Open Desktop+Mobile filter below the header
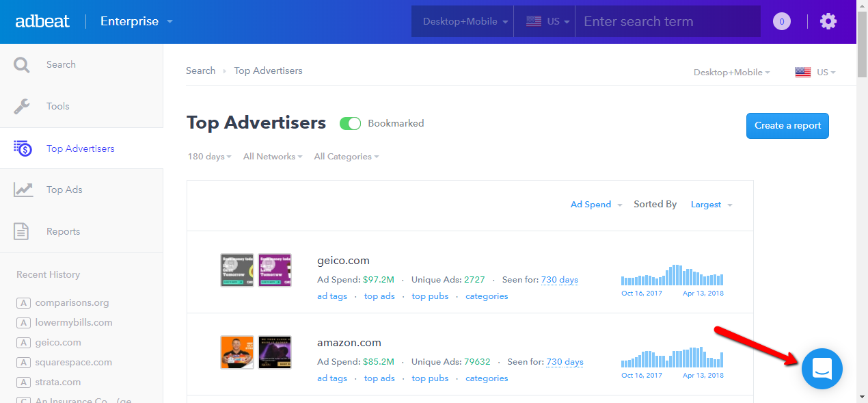 pos(731,72)
